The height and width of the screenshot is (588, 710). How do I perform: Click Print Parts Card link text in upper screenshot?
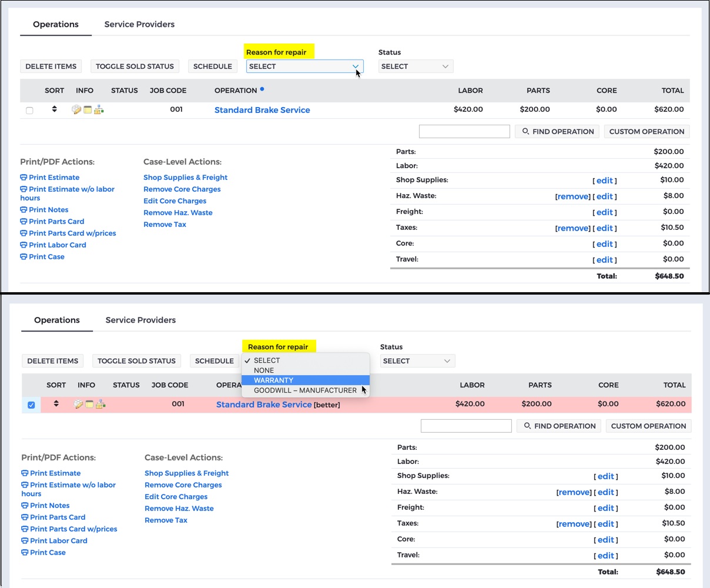coord(56,222)
